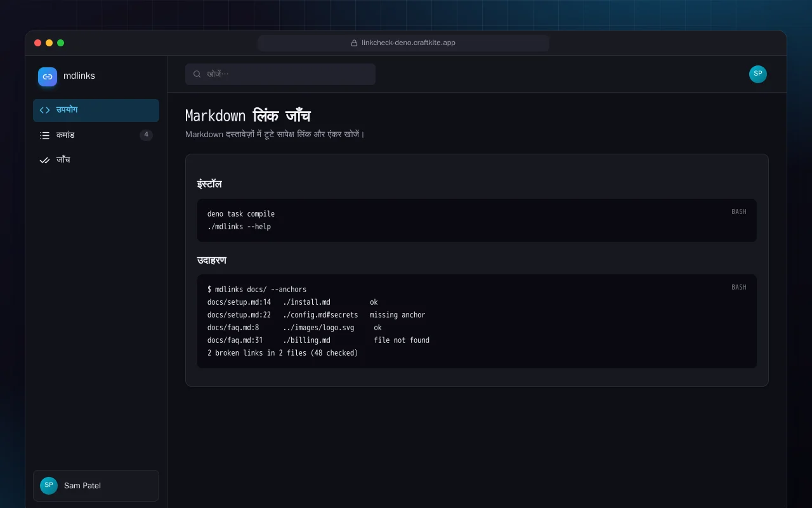
Task: Click the green window zoom button
Action: [x=61, y=43]
